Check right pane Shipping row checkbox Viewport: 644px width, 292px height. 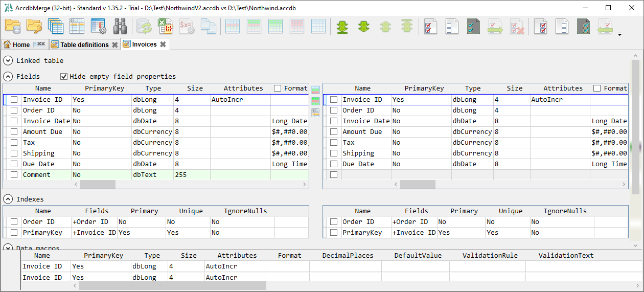(x=334, y=153)
